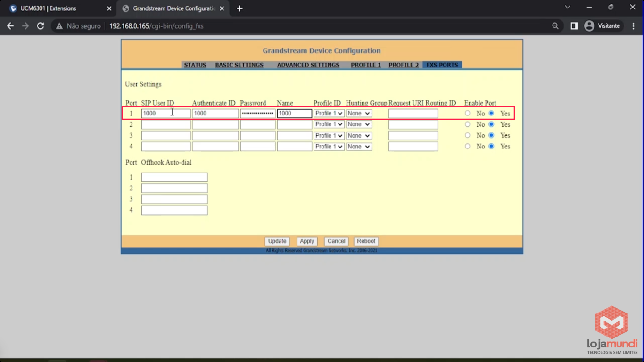
Task: Click the port 1 Offhook Auto-dial field
Action: [x=174, y=177]
